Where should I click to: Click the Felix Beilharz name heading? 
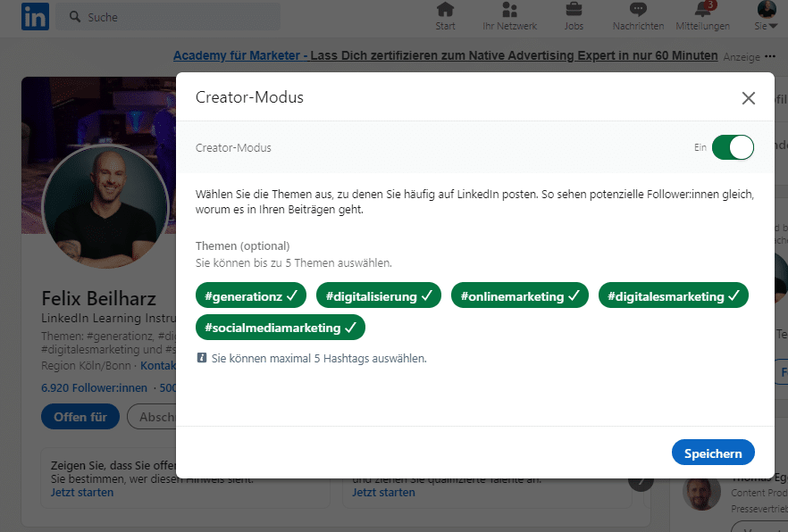tap(98, 299)
